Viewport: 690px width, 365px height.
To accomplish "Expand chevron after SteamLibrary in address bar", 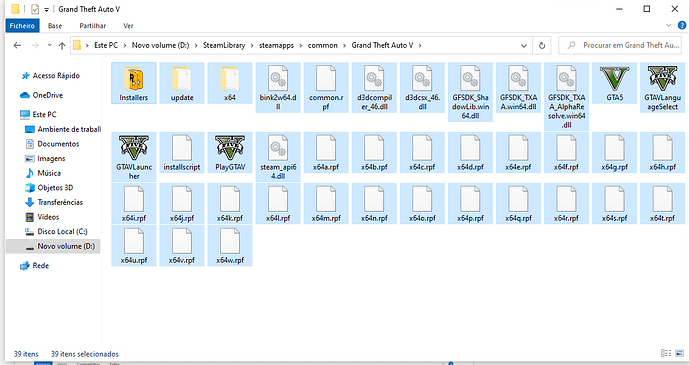I will (x=252, y=45).
